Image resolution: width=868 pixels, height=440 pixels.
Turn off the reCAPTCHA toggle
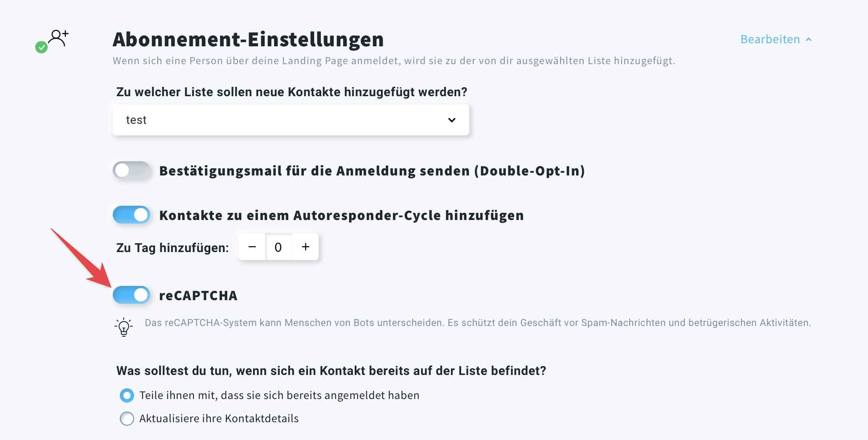pos(131,295)
